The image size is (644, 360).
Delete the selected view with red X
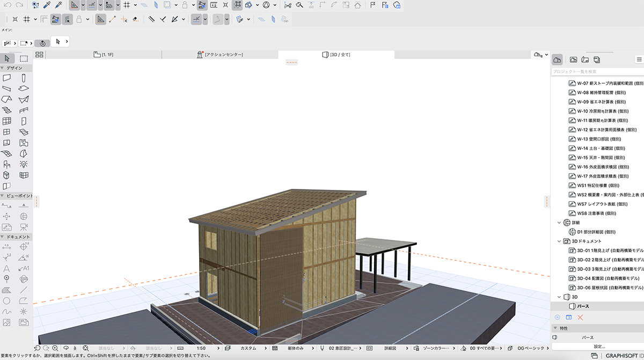[580, 318]
